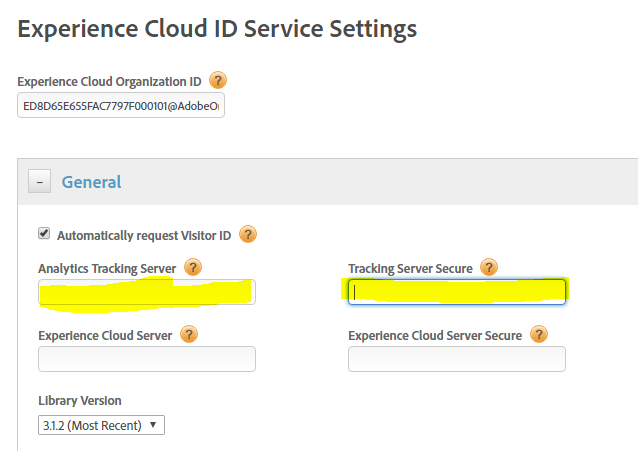Open the Library Version dropdown
The image size is (638, 451).
(x=101, y=425)
